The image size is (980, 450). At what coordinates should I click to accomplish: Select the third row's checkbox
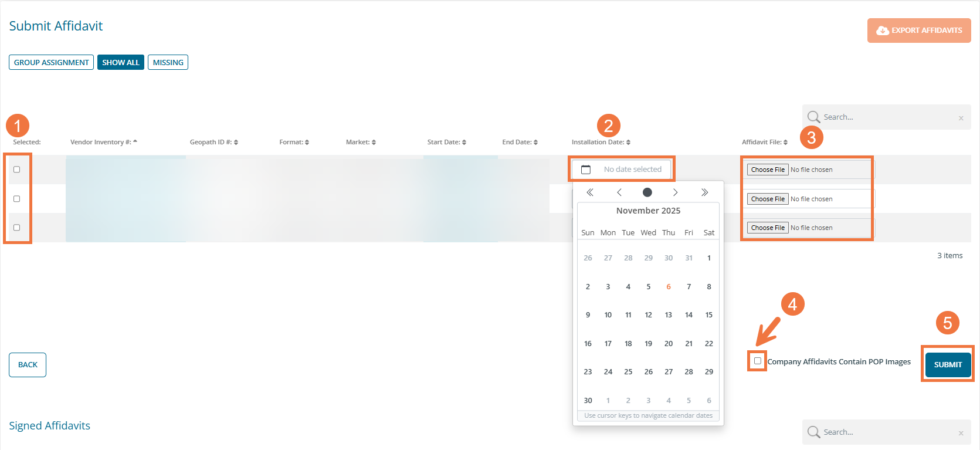click(17, 228)
